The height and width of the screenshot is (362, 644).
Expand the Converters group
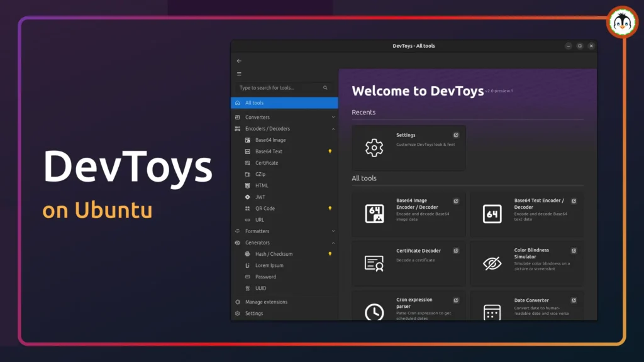click(333, 118)
